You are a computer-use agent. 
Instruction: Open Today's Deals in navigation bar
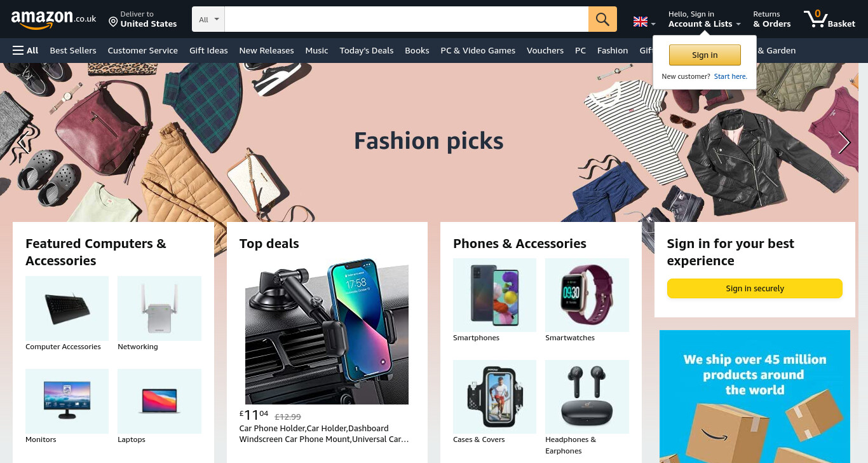pos(367,50)
